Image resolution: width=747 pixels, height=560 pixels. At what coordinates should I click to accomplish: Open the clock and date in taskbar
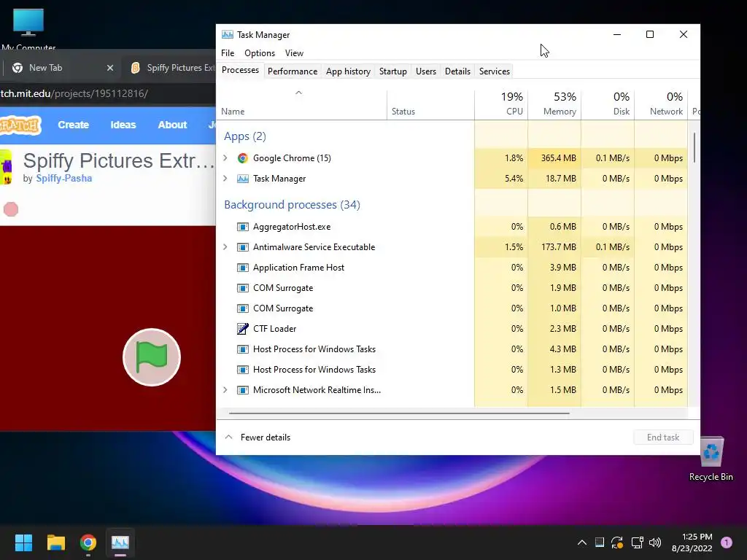(x=692, y=542)
